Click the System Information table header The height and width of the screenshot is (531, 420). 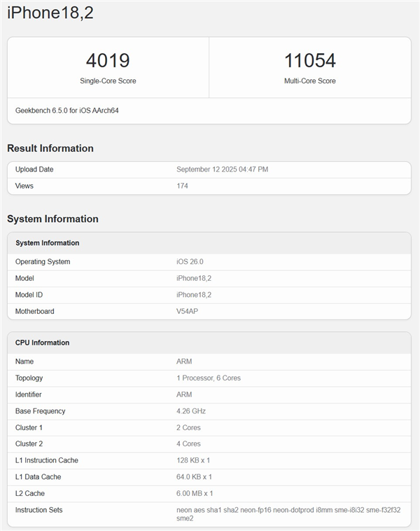tap(48, 243)
